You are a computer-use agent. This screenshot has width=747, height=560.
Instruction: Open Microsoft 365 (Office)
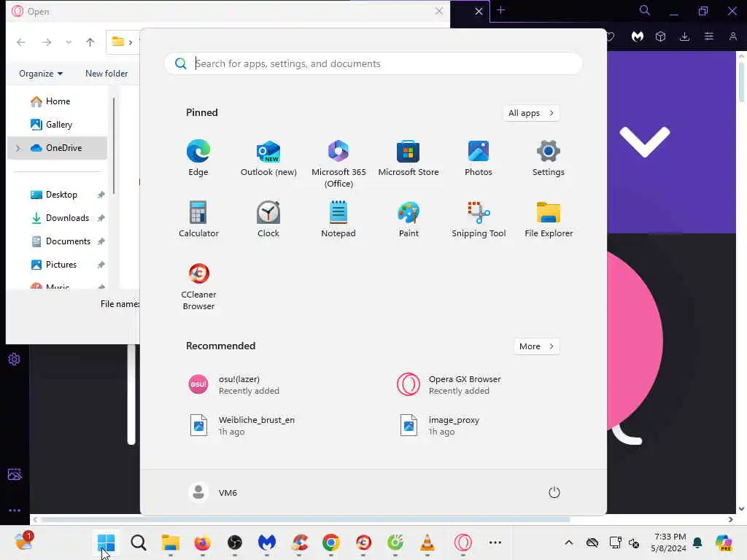point(338,164)
